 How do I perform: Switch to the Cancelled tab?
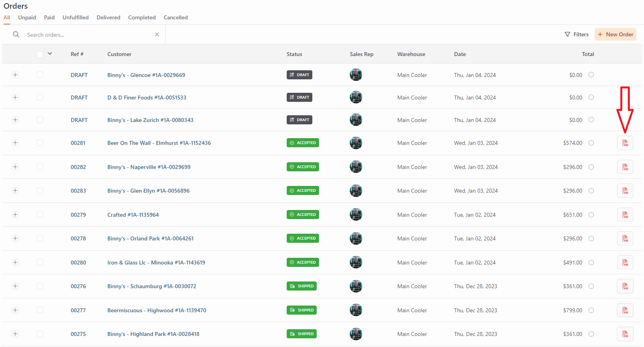(175, 17)
